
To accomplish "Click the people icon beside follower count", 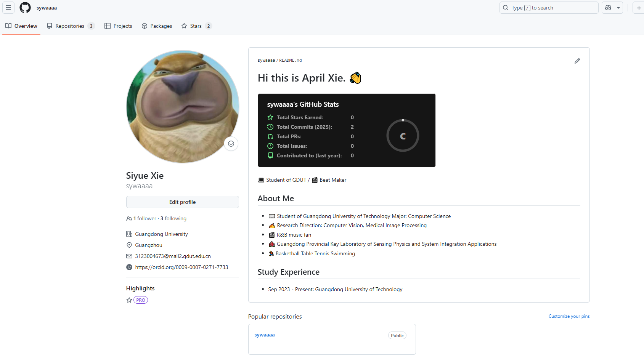I will click(x=129, y=219).
